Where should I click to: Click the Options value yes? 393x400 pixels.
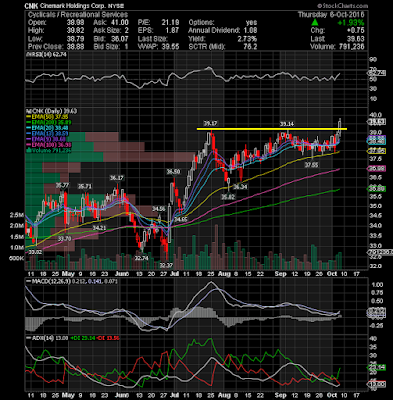[x=251, y=22]
